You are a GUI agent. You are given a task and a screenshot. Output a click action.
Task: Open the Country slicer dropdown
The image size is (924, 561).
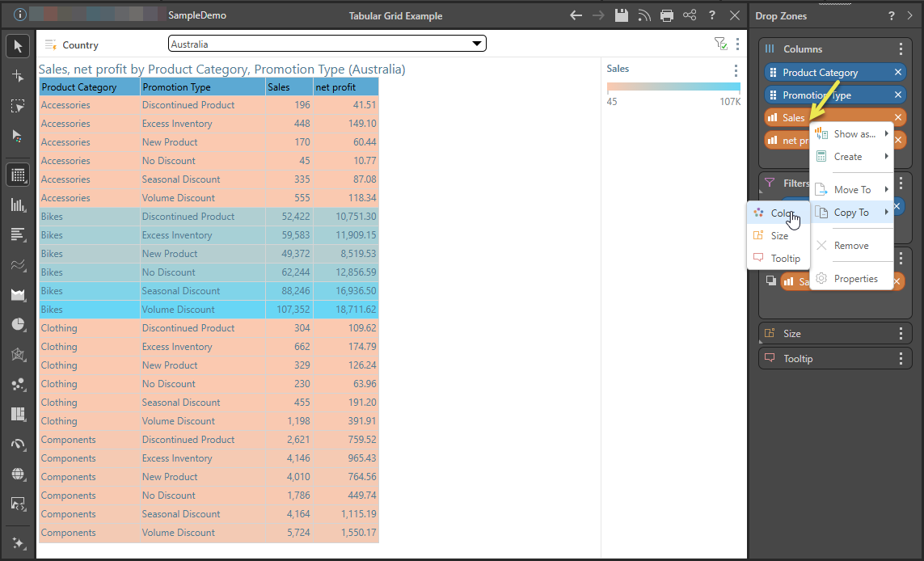pyautogui.click(x=327, y=44)
